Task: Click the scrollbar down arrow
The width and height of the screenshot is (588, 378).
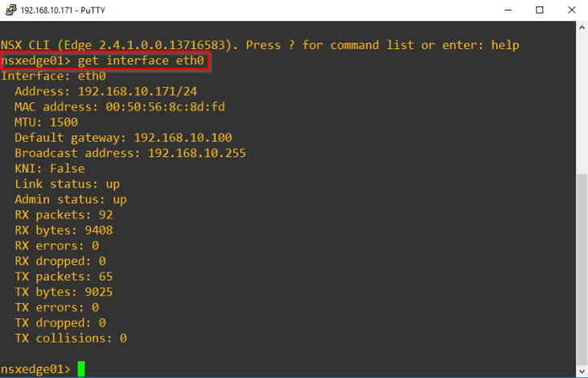Action: (581, 371)
